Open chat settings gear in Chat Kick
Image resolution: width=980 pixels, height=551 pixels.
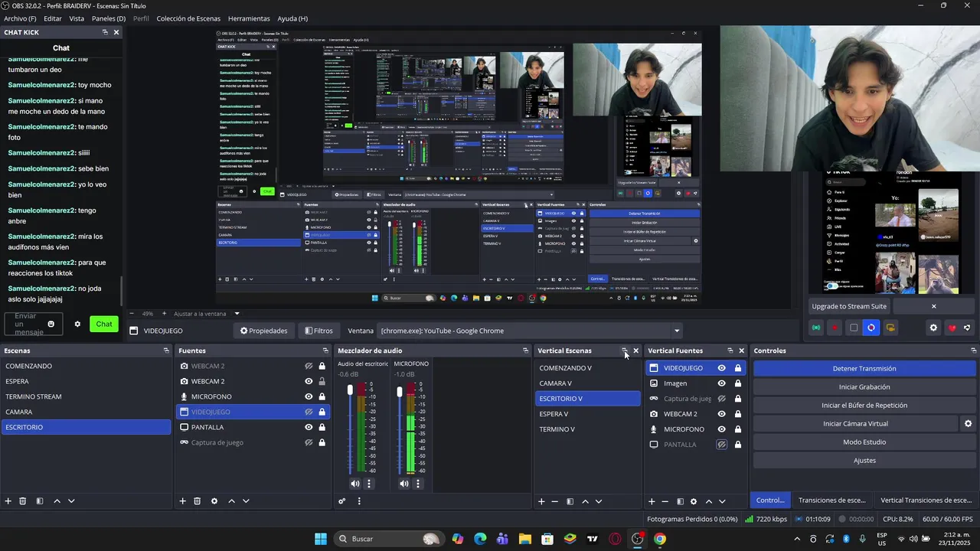point(77,324)
